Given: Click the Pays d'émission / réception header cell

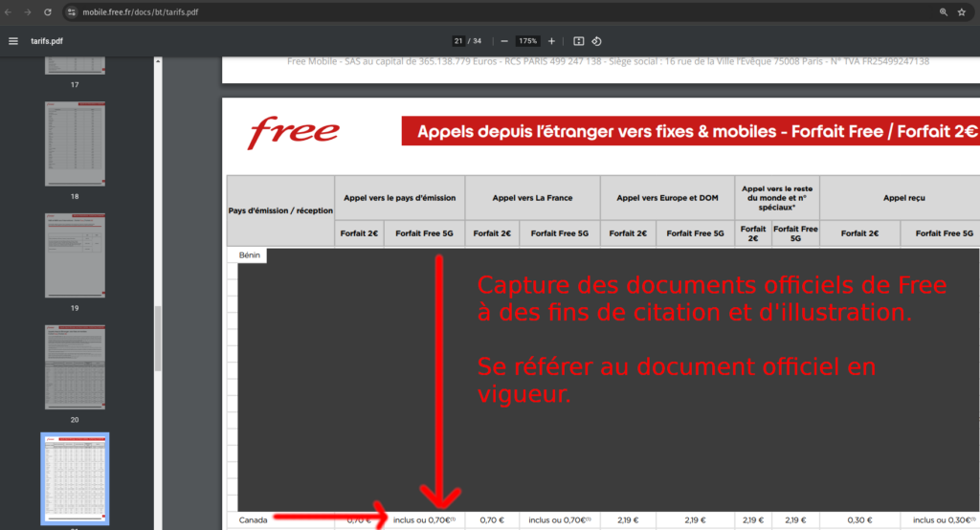Looking at the screenshot, I should (x=280, y=210).
